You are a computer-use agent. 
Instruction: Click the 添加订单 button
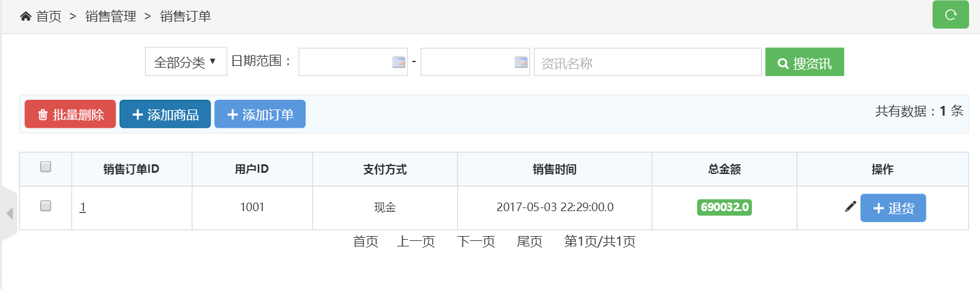tap(260, 114)
